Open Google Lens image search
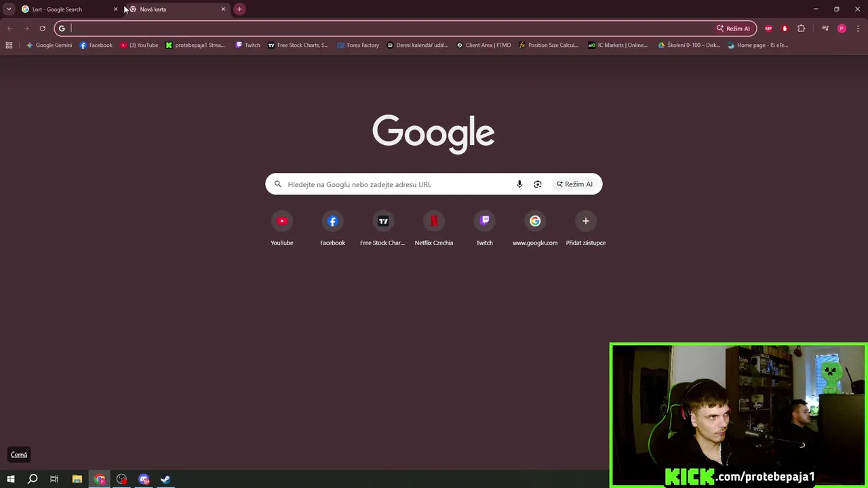The width and height of the screenshot is (868, 488). click(x=538, y=184)
